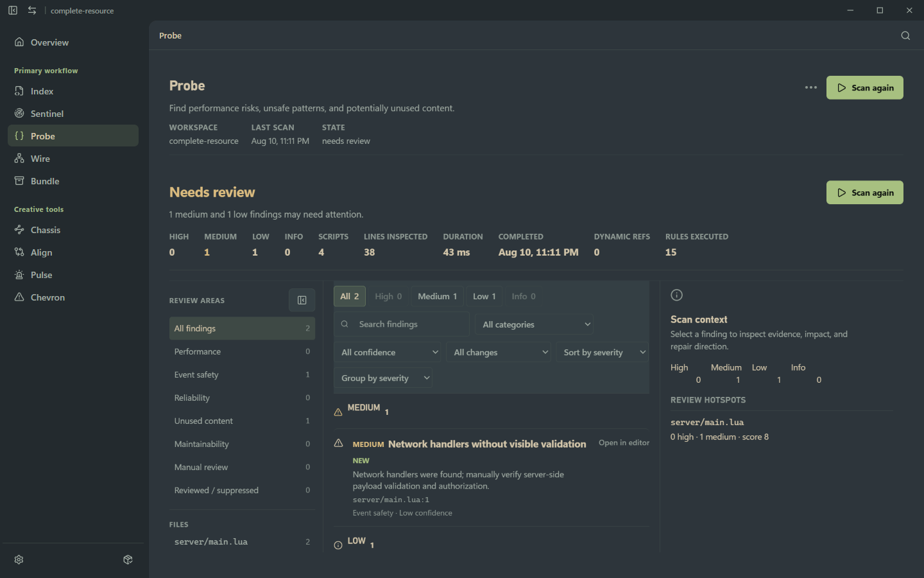Image resolution: width=924 pixels, height=578 pixels.
Task: Switch to the Info 0 tab
Action: pyautogui.click(x=524, y=296)
